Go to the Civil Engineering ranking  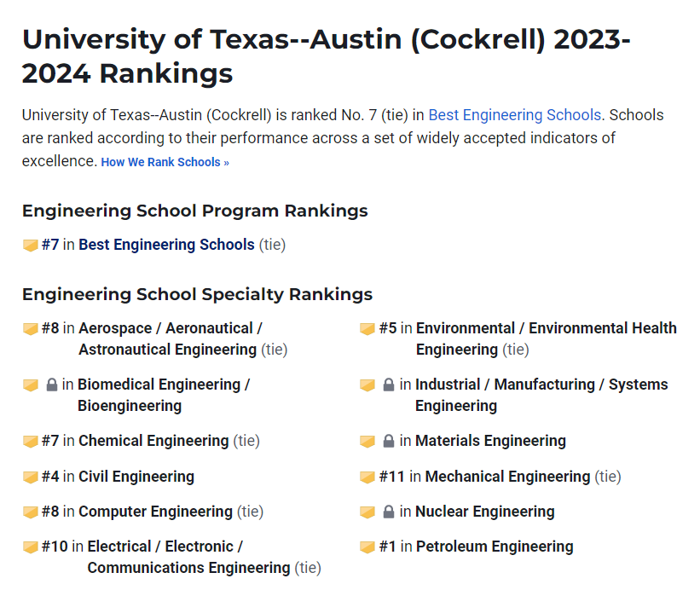(136, 477)
